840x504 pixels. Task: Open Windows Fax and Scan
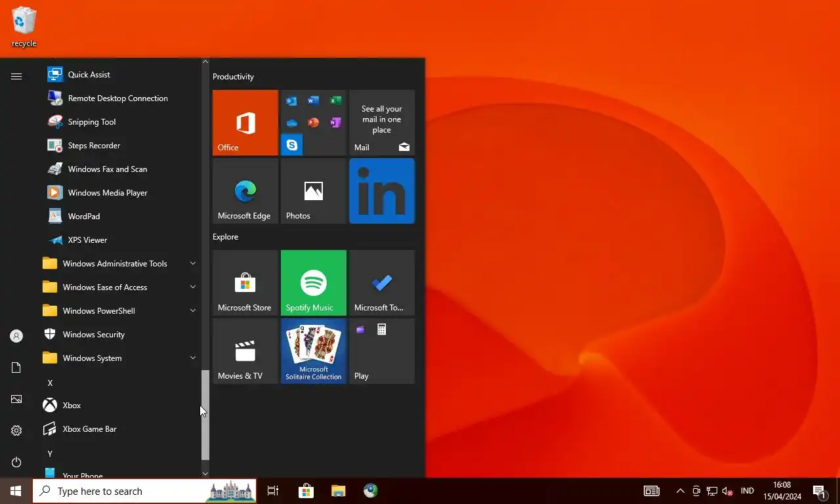tap(121, 169)
